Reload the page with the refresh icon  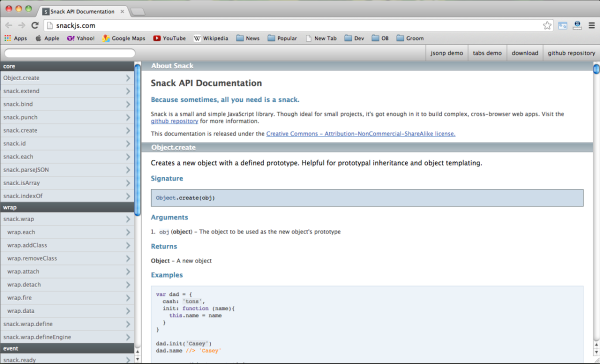point(35,25)
